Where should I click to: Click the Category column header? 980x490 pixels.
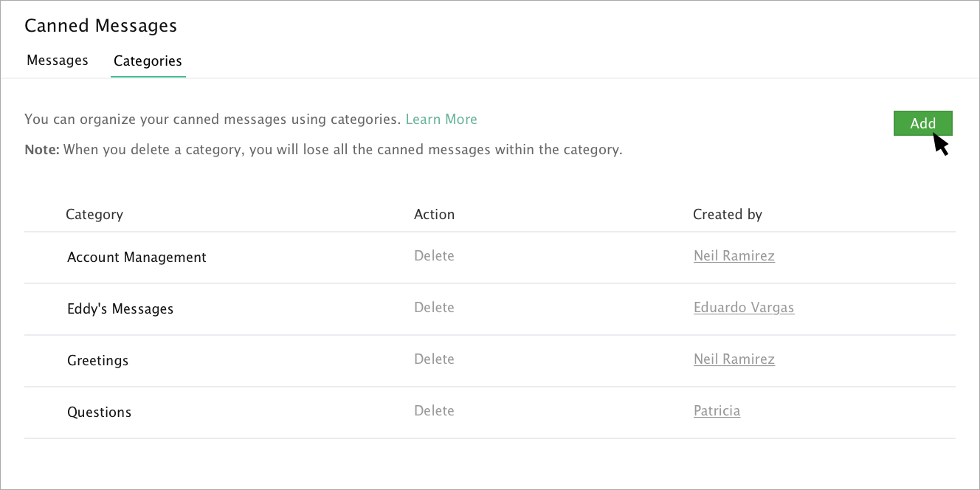point(94,215)
